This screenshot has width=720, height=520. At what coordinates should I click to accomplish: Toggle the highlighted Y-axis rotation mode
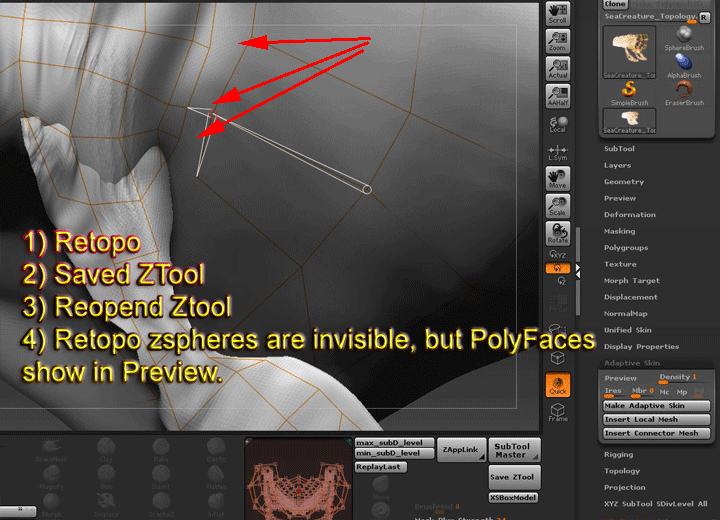click(558, 268)
